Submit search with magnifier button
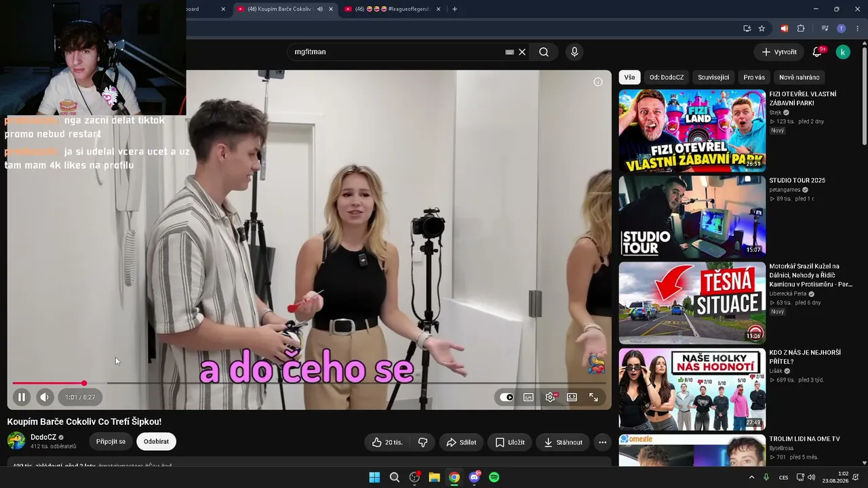This screenshot has height=488, width=868. pos(544,52)
